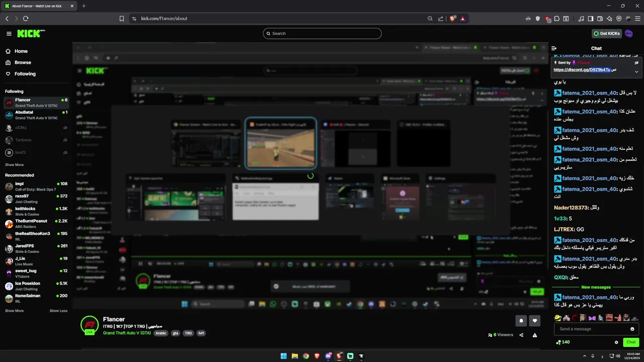This screenshot has height=362, width=644.
Task: Click the Brave Shields lion icon
Action: tap(453, 19)
